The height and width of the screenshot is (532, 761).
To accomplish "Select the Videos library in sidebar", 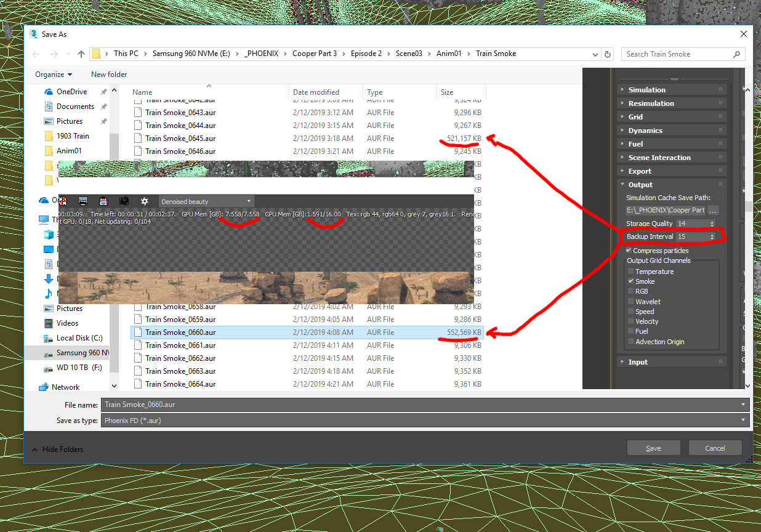I will pos(67,323).
